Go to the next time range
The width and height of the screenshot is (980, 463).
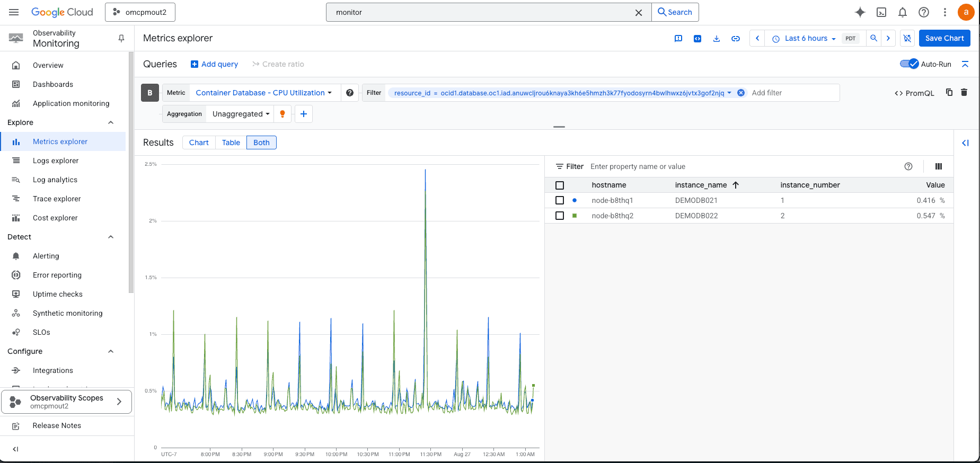pyautogui.click(x=888, y=38)
